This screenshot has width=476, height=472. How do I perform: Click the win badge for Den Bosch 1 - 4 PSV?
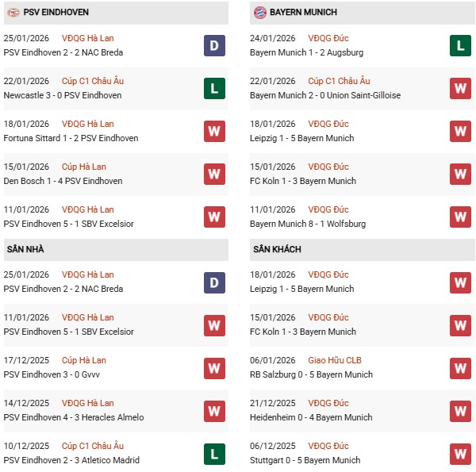214,175
